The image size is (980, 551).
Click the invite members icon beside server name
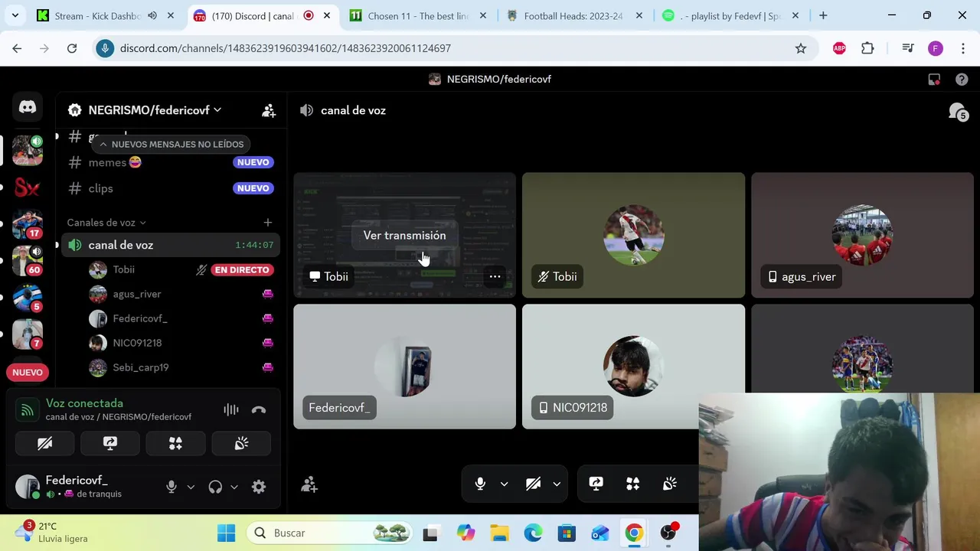click(269, 111)
